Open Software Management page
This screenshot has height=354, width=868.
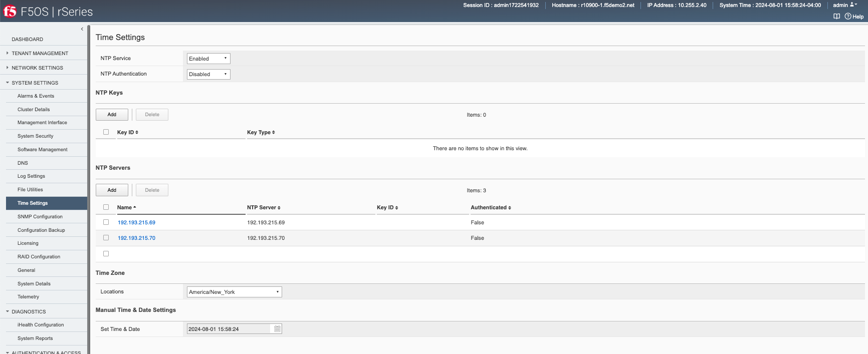43,150
